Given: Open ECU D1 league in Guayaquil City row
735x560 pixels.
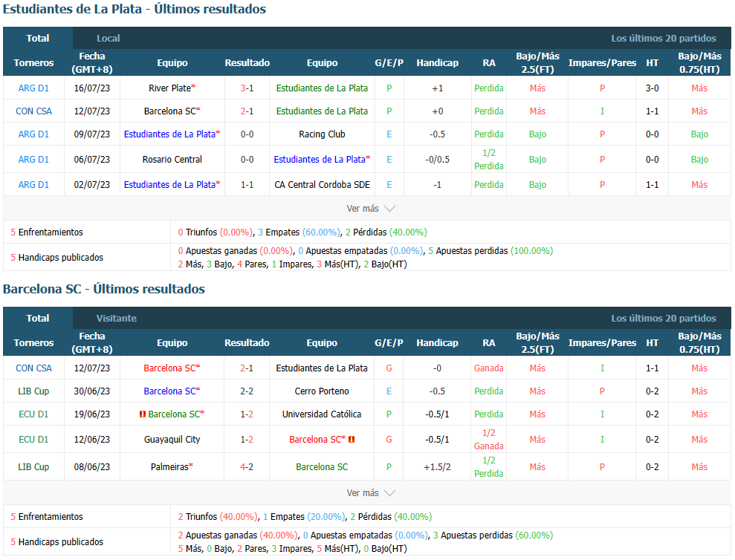Looking at the screenshot, I should 33,440.
